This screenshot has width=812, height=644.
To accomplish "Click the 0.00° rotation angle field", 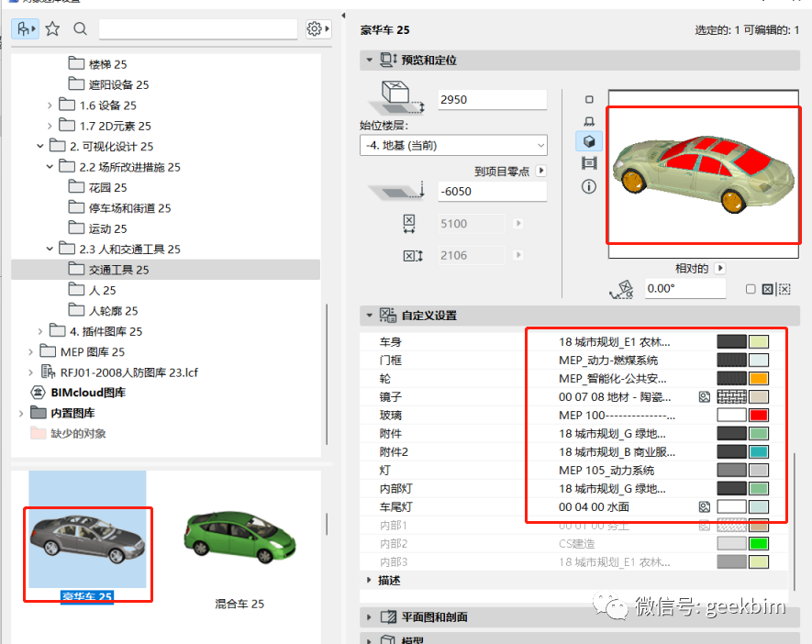I will (x=685, y=289).
